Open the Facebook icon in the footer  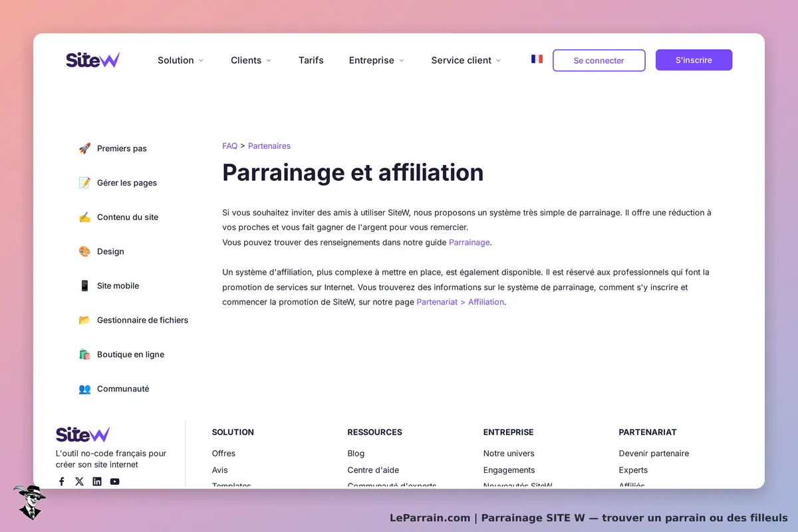(62, 481)
